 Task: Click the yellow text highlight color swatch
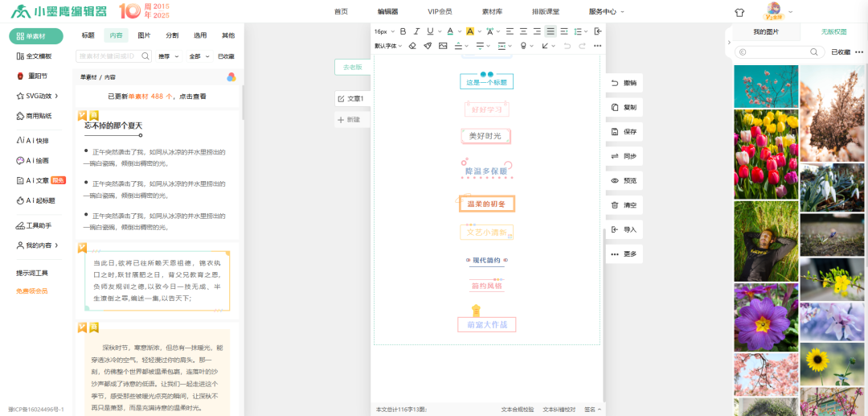(470, 31)
